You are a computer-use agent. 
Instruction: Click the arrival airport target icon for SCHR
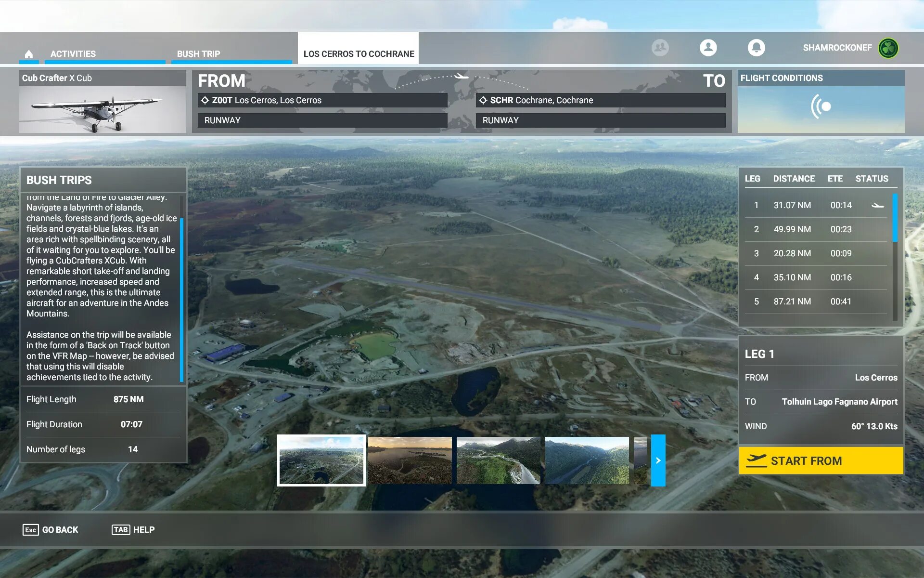(483, 100)
